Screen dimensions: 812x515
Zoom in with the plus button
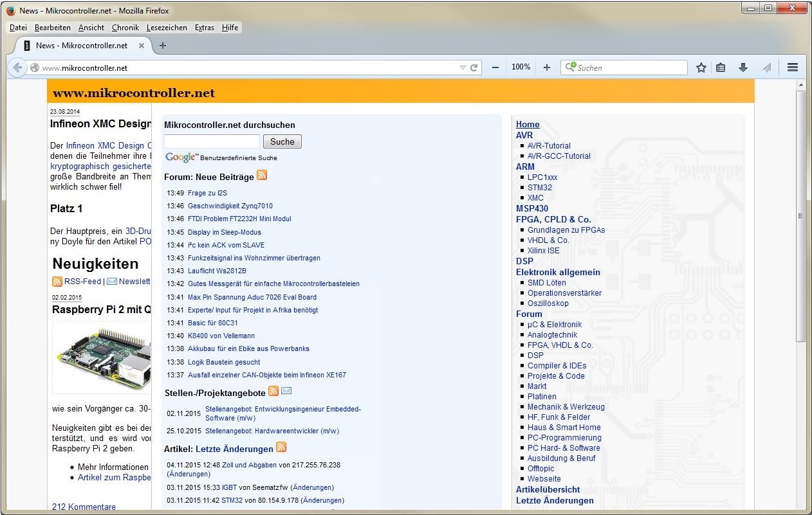[547, 68]
